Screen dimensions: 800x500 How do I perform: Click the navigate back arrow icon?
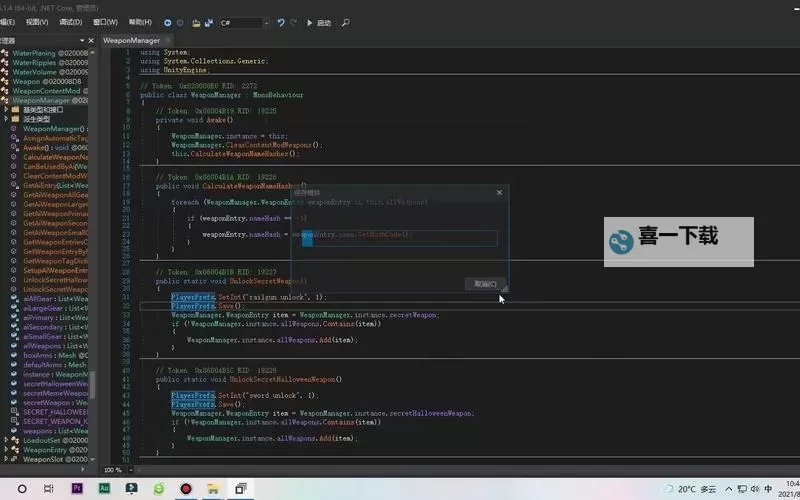pos(170,22)
